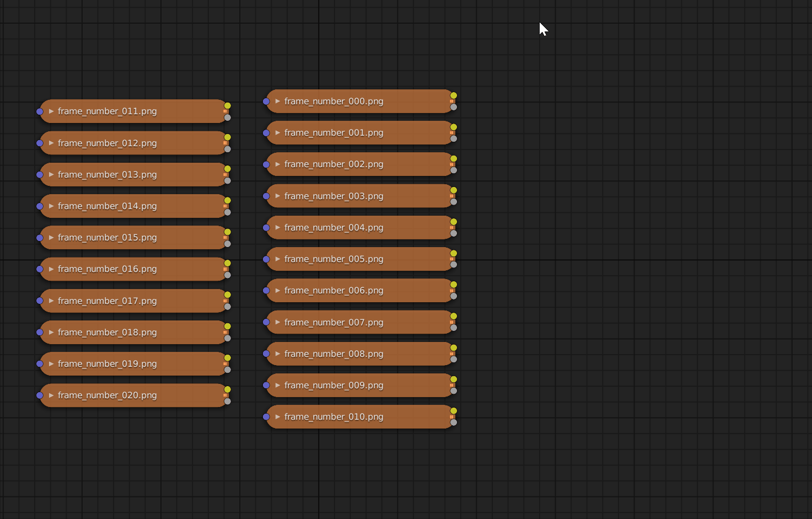Select the frame_number_016.png node label
Viewport: 812px width, 519px height.
tap(107, 269)
